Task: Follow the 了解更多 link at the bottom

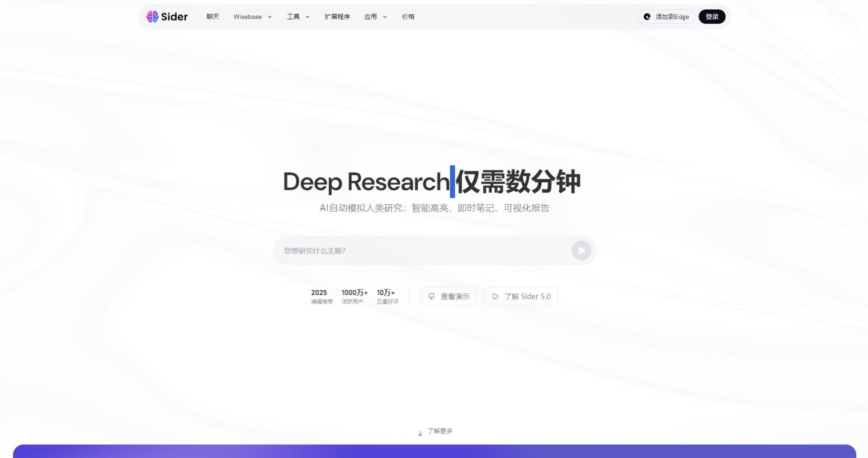Action: tap(439, 431)
